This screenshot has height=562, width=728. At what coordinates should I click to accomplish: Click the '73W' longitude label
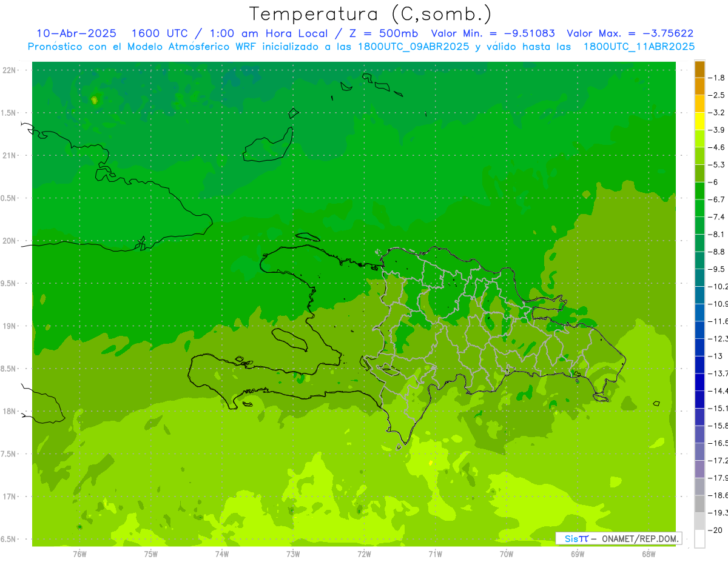pos(293,554)
